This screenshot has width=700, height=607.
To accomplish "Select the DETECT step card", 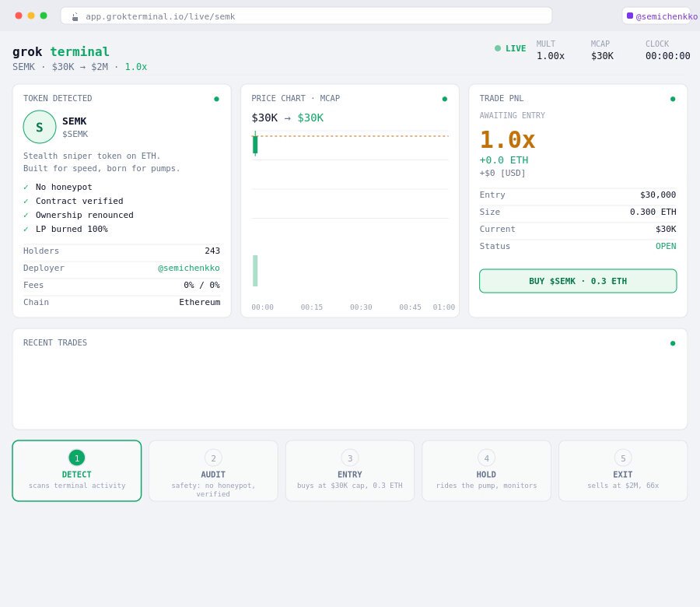I will pos(77,471).
